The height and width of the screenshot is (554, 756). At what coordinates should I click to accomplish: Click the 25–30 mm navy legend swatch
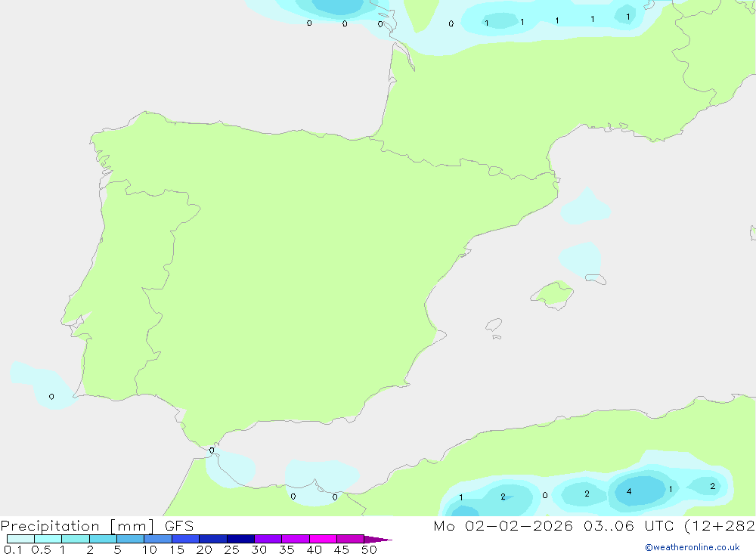pyautogui.click(x=240, y=539)
